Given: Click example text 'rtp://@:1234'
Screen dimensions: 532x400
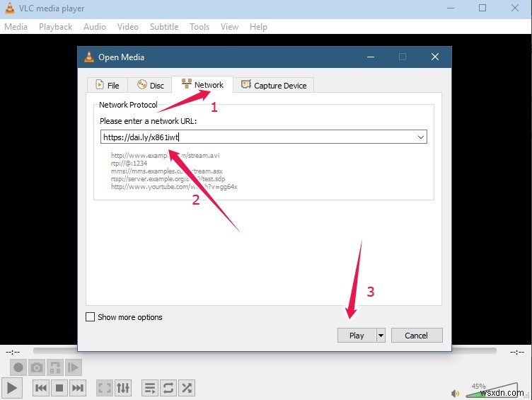Looking at the screenshot, I should click(129, 163).
